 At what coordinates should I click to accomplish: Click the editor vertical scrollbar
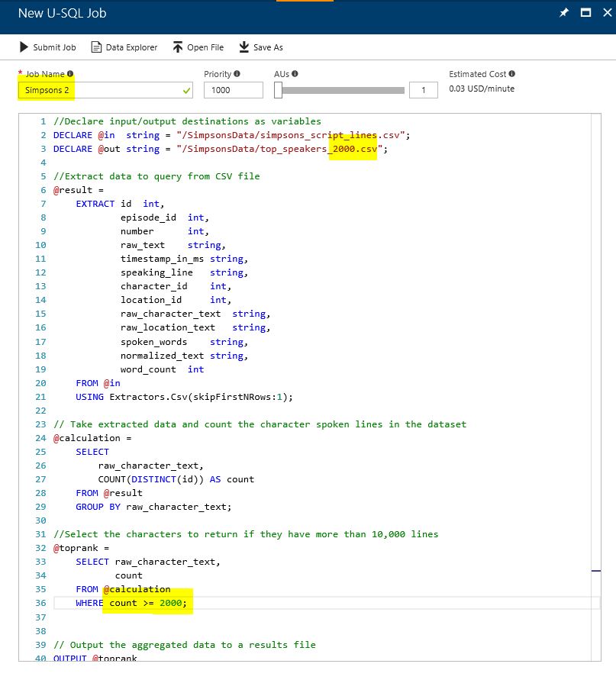coord(596,387)
